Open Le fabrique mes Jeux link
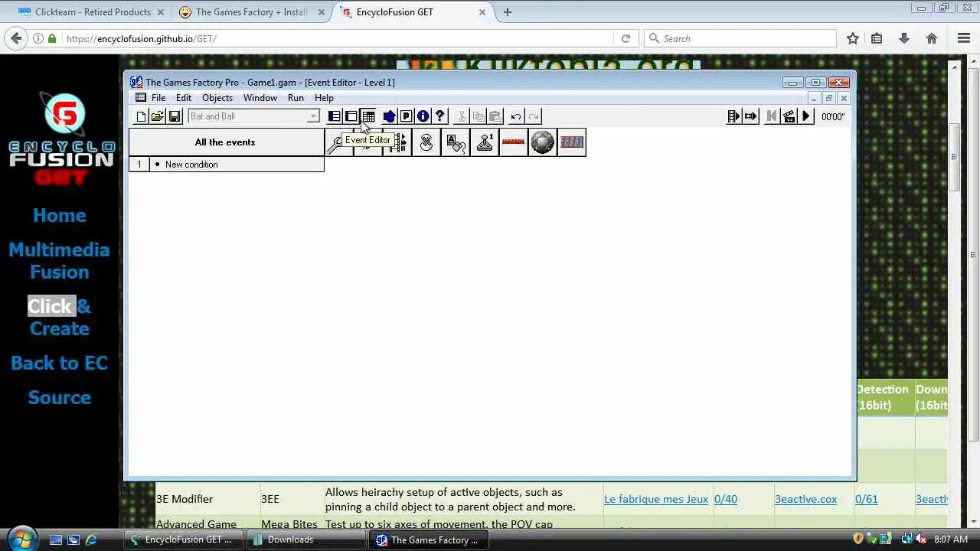Screen dimensions: 980x551 click(x=656, y=499)
